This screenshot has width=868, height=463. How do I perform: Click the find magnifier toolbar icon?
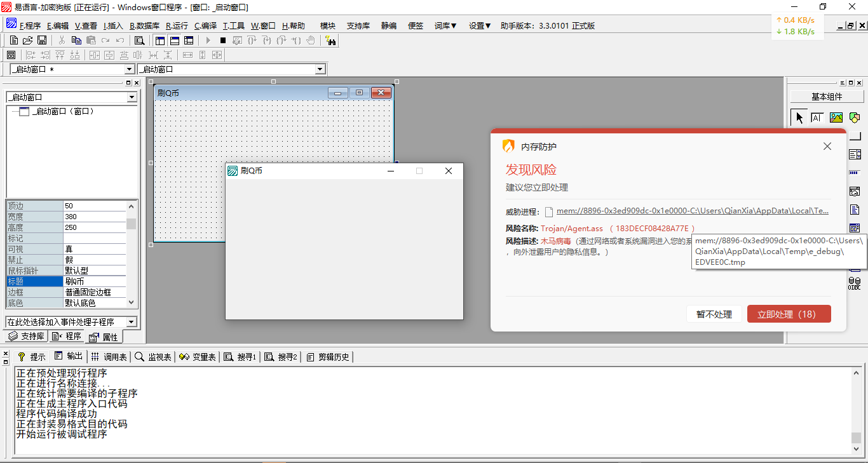pos(139,40)
